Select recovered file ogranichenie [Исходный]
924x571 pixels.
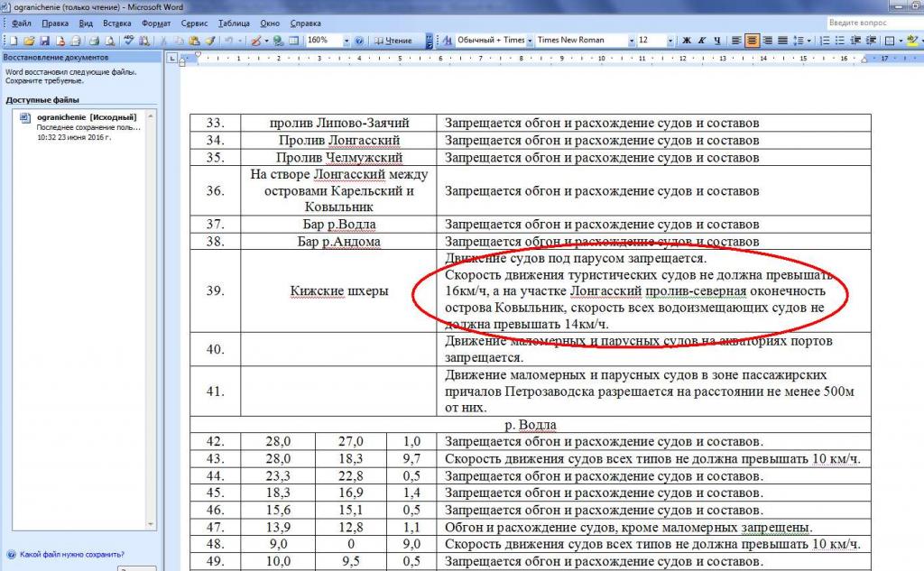86,117
